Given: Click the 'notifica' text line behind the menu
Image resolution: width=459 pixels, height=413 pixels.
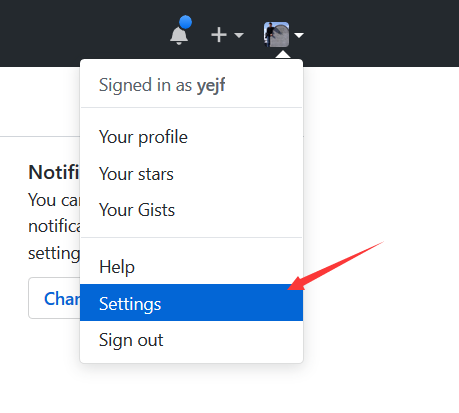Looking at the screenshot, I should tap(54, 226).
